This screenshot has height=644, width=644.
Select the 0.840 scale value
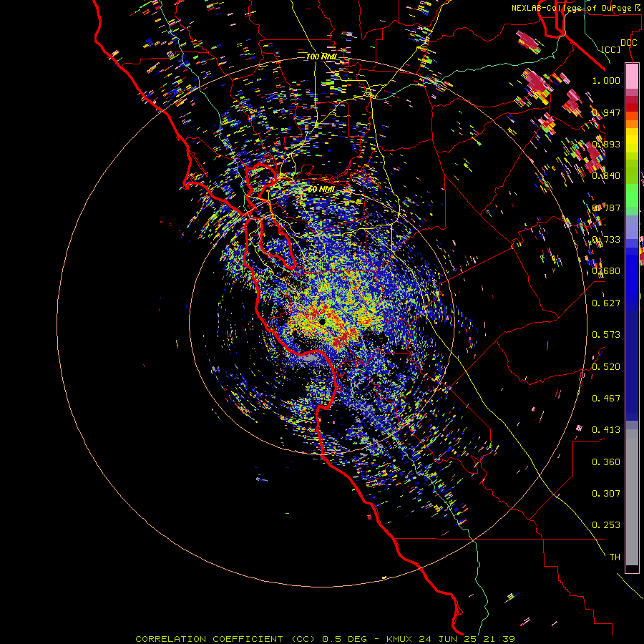(606, 175)
